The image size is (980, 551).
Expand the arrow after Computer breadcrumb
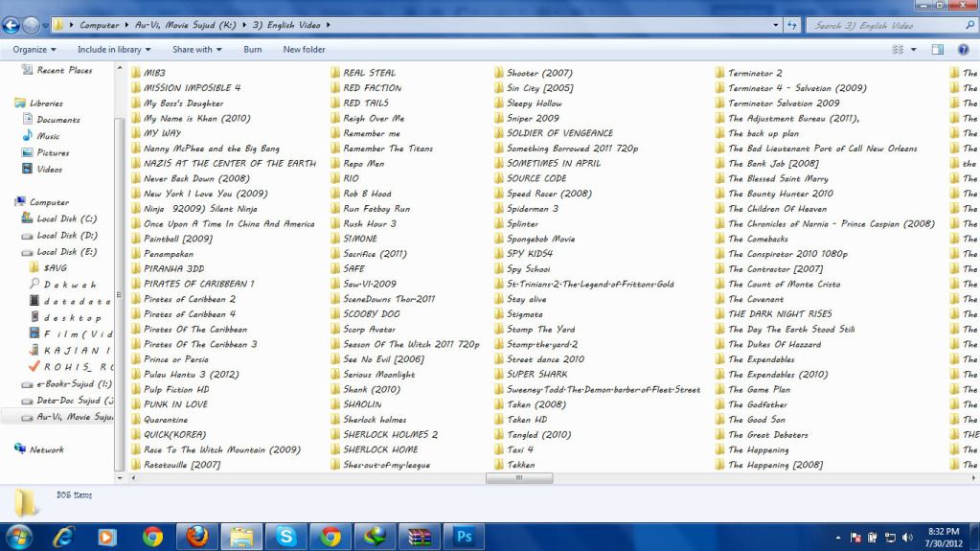[126, 25]
